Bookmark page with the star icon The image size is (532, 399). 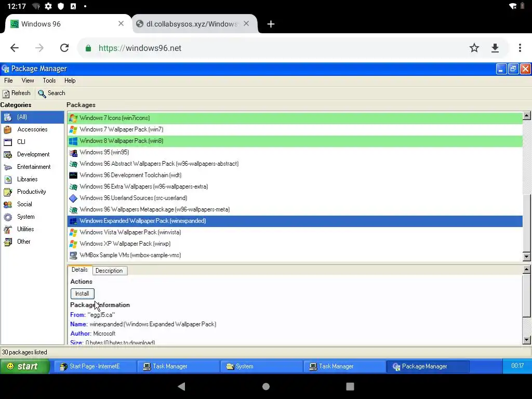[474, 48]
